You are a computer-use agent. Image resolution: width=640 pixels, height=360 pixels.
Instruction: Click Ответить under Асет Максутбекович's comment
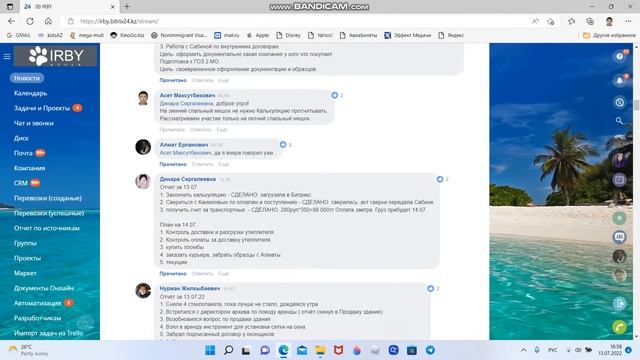[200, 129]
